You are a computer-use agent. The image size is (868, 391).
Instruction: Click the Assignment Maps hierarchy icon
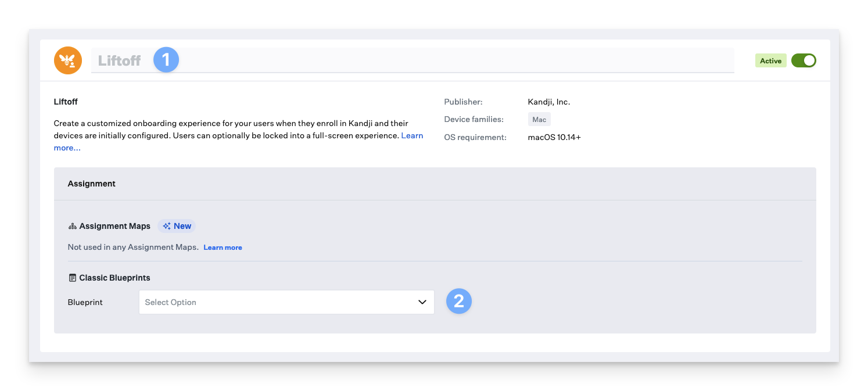pos(73,226)
